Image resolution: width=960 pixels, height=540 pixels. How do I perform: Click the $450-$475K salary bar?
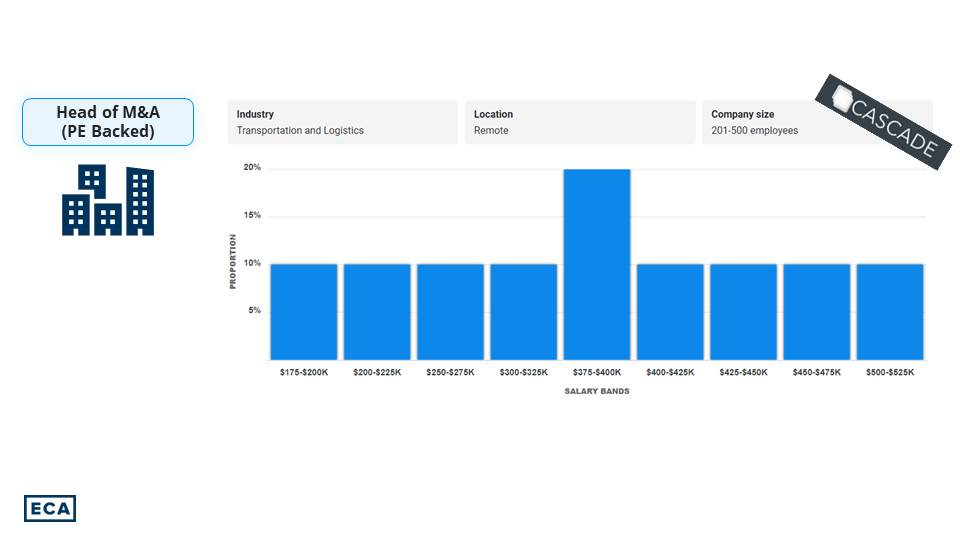[x=816, y=311]
